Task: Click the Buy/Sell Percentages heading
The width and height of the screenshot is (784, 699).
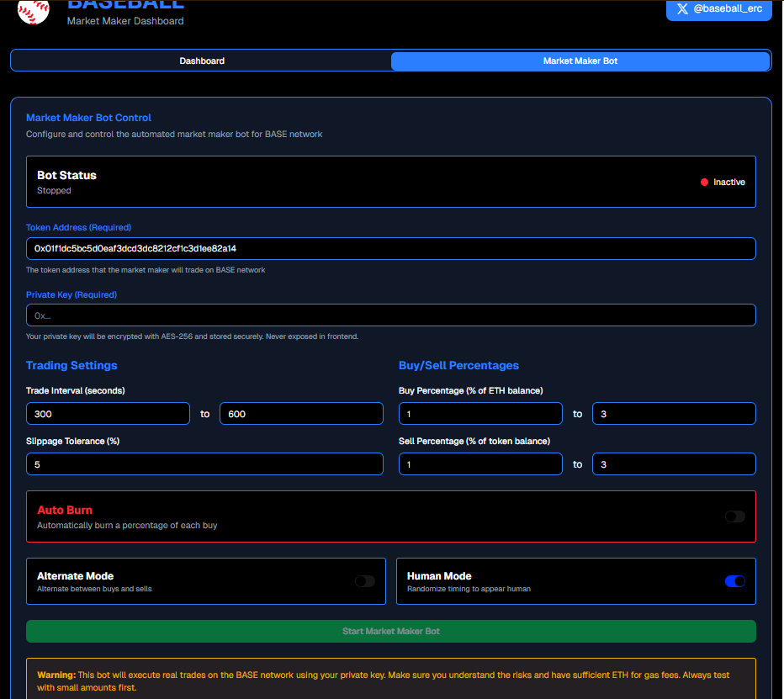Action: point(458,366)
